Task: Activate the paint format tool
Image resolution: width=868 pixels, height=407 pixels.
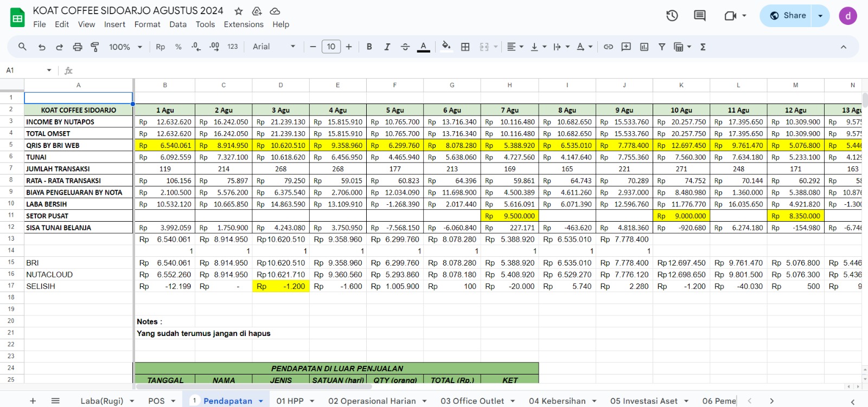Action: [95, 47]
